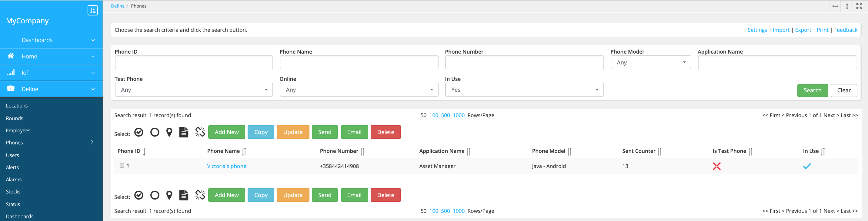The width and height of the screenshot is (868, 221).
Task: Click the broken link icon in top toolbar
Action: coord(200,132)
